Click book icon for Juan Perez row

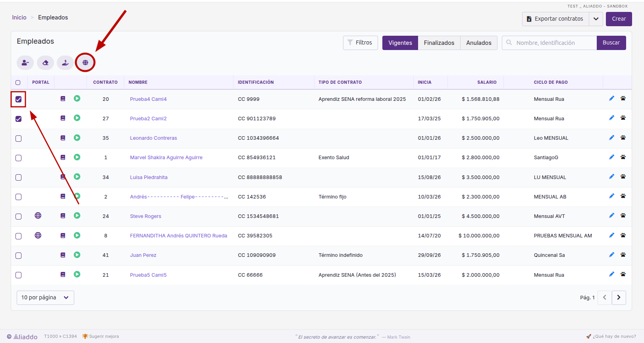click(63, 255)
